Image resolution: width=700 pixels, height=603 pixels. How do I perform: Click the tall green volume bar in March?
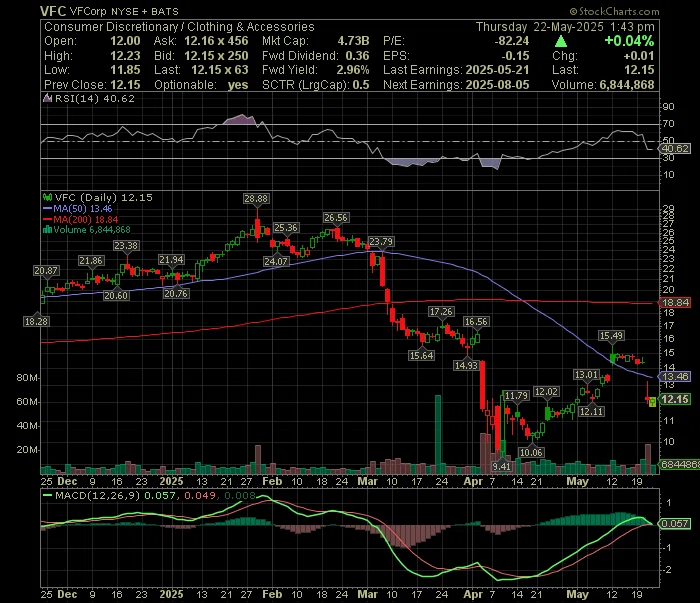[x=438, y=434]
